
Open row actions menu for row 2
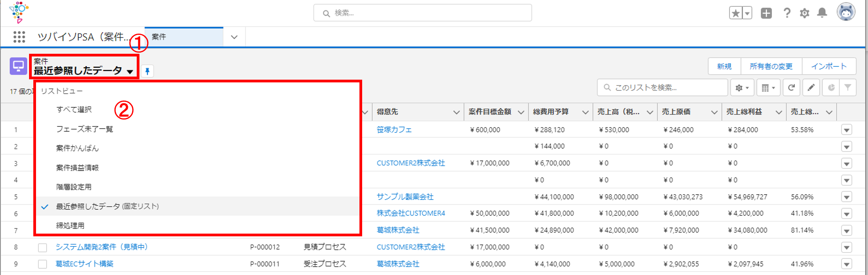click(x=847, y=147)
